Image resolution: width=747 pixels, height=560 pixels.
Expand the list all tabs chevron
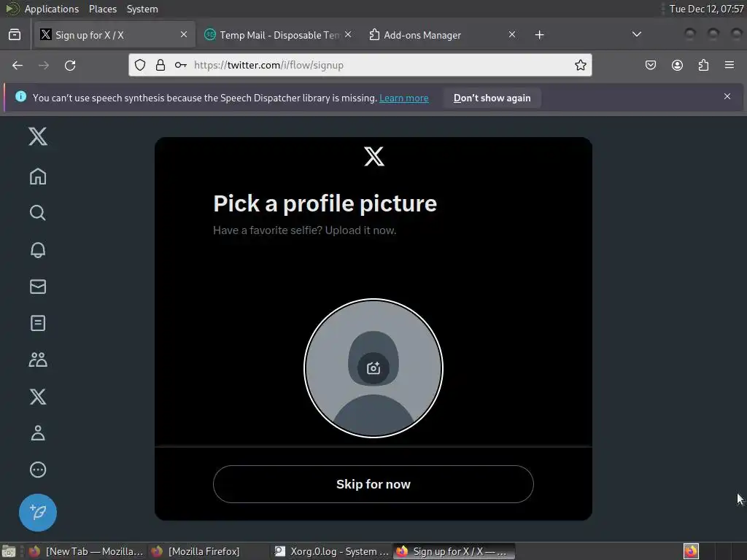coord(636,34)
